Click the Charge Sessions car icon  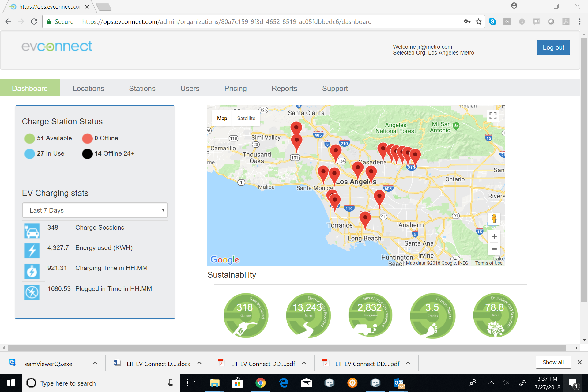click(x=32, y=231)
